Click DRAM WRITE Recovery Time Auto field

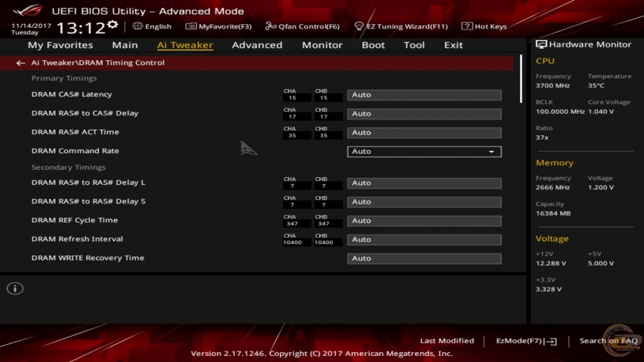[x=424, y=259]
